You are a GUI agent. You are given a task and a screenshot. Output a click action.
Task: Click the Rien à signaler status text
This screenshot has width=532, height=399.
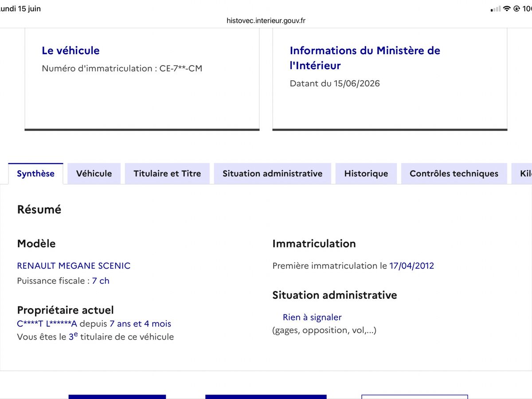[x=312, y=317]
